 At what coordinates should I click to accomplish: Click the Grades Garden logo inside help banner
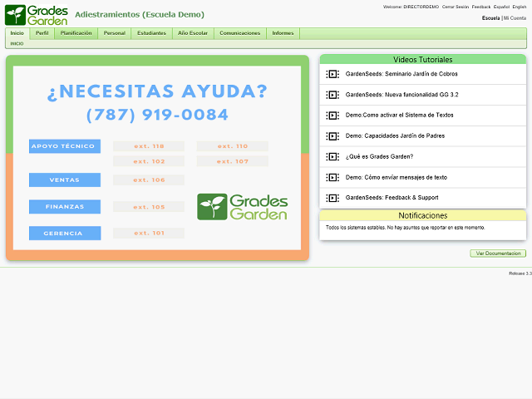[242, 207]
